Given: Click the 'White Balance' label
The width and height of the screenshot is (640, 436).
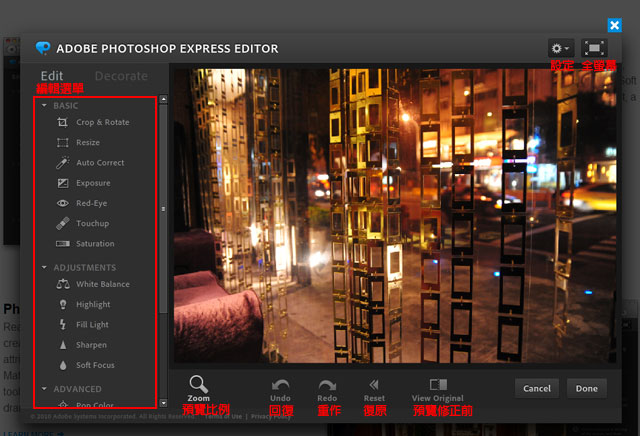Looking at the screenshot, I should pyautogui.click(x=103, y=284).
